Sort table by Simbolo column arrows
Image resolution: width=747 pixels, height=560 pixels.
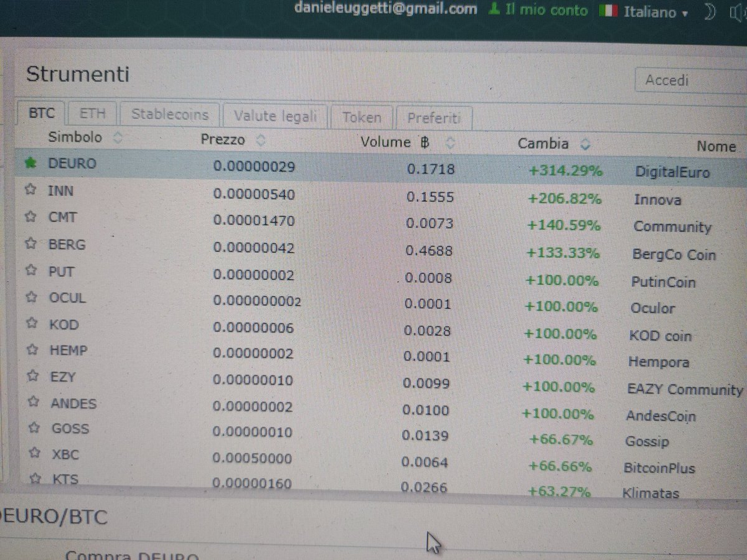(x=118, y=138)
